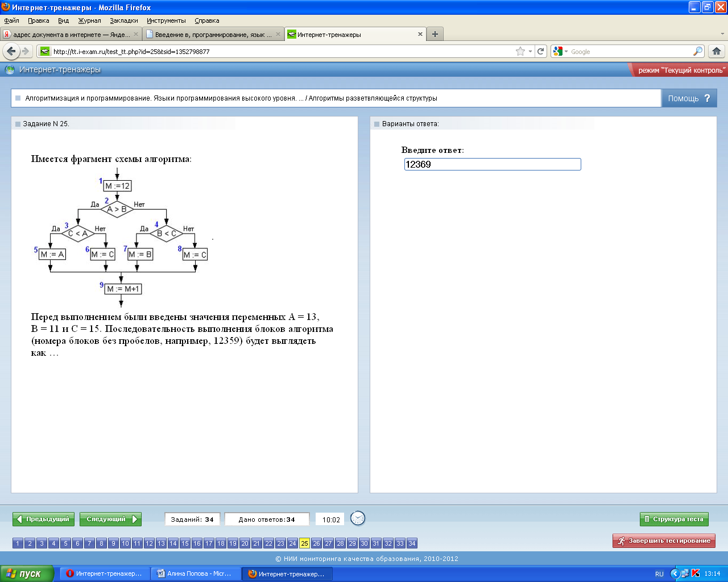The image size is (728, 582).
Task: Close the Яндекс search tab
Action: (136, 34)
